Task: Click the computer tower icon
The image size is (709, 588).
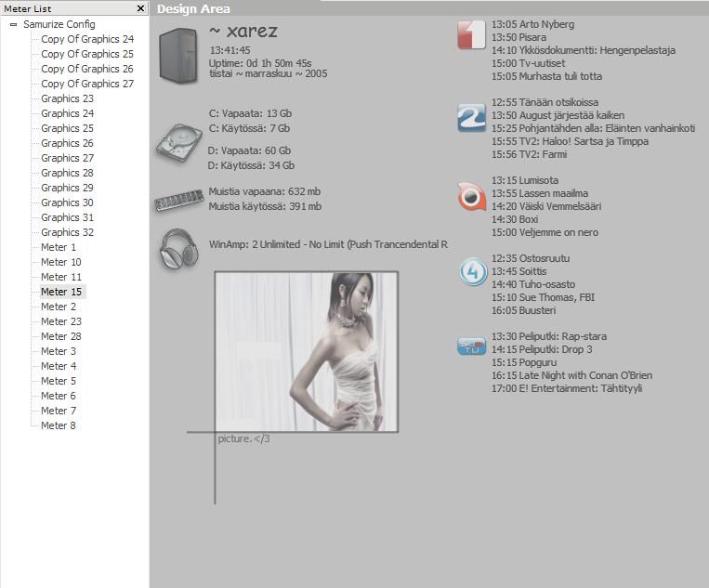Action: coord(177,56)
